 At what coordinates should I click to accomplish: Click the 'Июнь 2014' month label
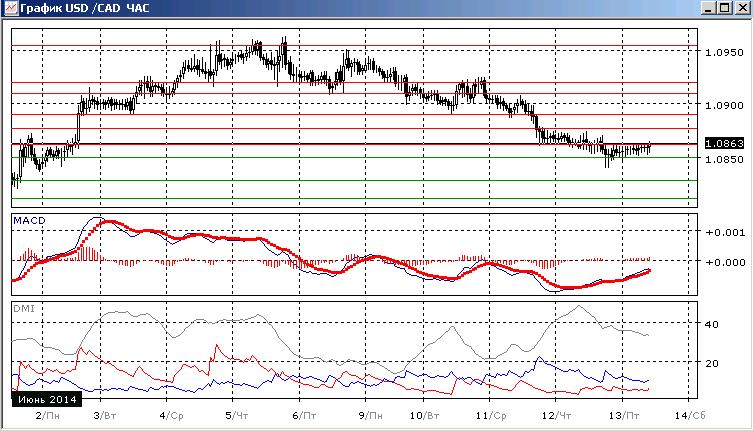(47, 399)
